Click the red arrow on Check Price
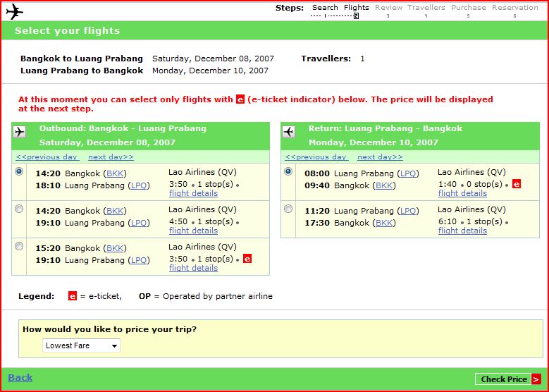This screenshot has width=549, height=392. coord(536,379)
